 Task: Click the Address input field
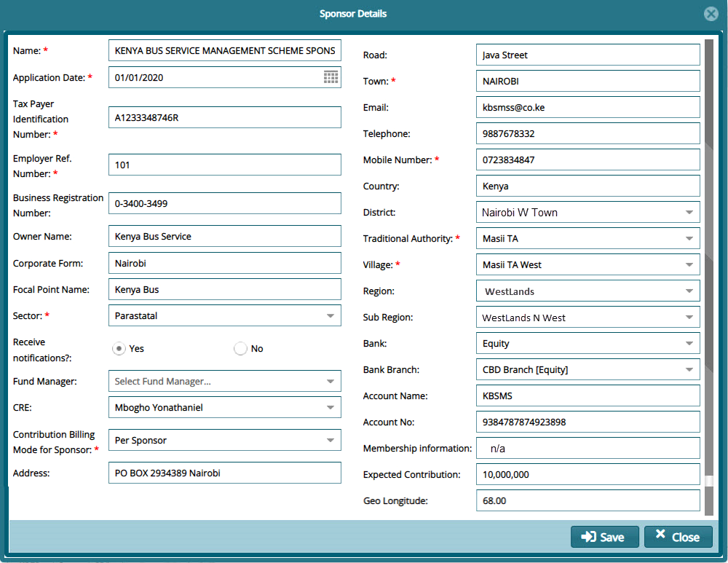point(225,473)
